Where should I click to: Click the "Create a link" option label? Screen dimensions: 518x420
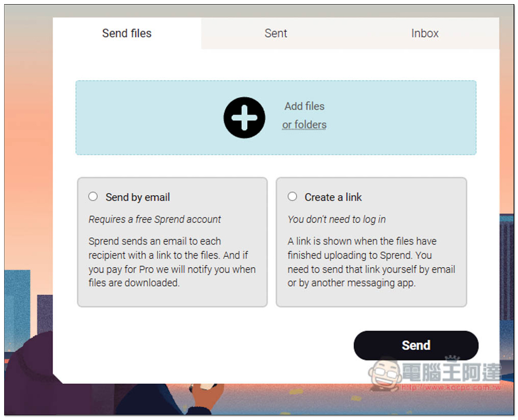333,197
